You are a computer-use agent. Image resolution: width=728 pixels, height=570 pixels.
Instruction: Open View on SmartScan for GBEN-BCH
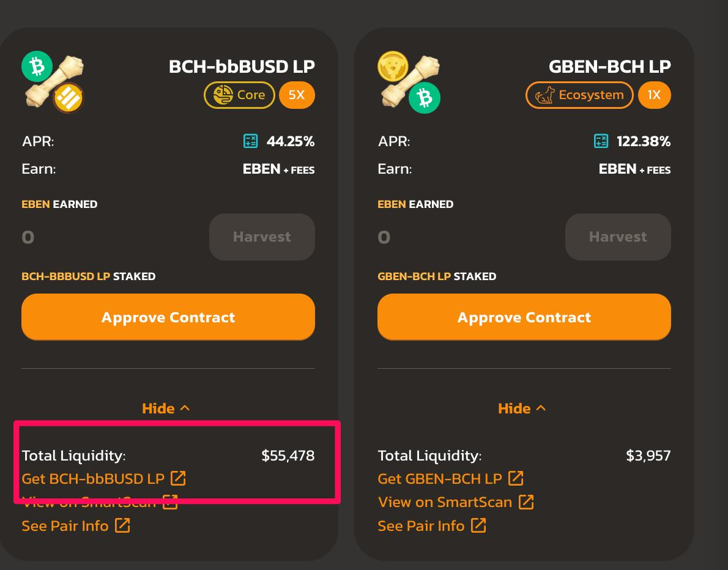click(445, 502)
